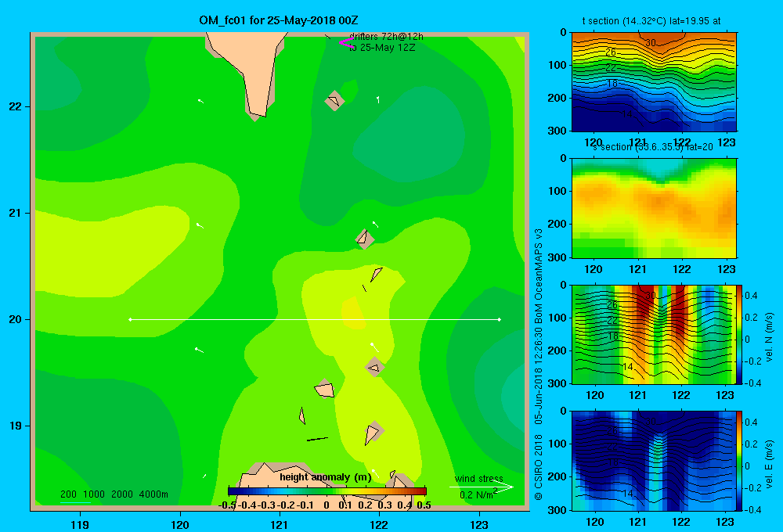The height and width of the screenshot is (532, 783).
Task: Click the 14 isotherm label in temperature section
Action: pyautogui.click(x=627, y=114)
